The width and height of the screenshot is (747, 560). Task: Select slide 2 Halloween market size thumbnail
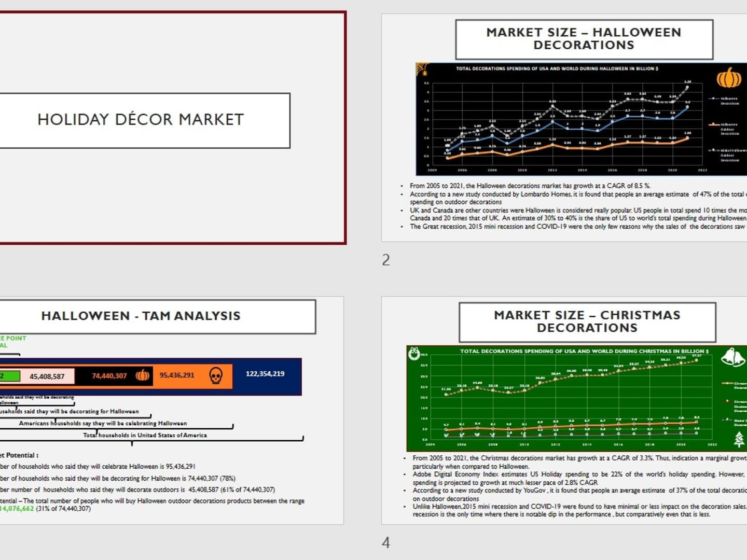click(564, 128)
